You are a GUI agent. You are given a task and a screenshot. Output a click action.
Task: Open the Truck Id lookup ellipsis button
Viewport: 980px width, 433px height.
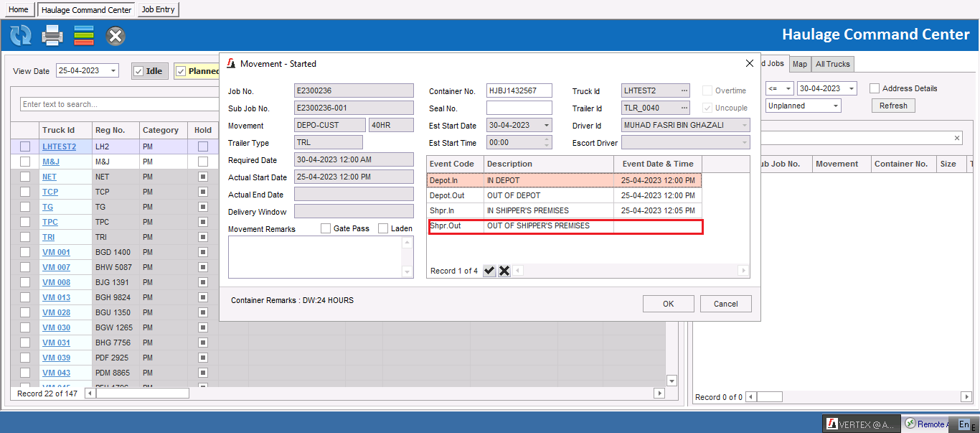point(684,90)
